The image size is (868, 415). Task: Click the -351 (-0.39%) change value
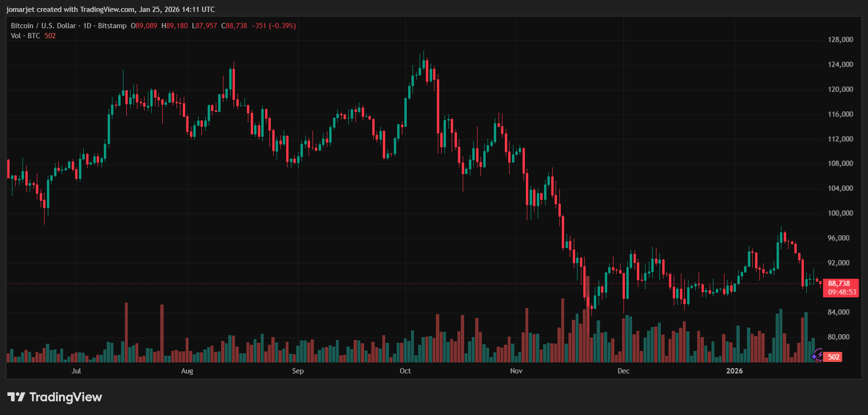(x=274, y=26)
